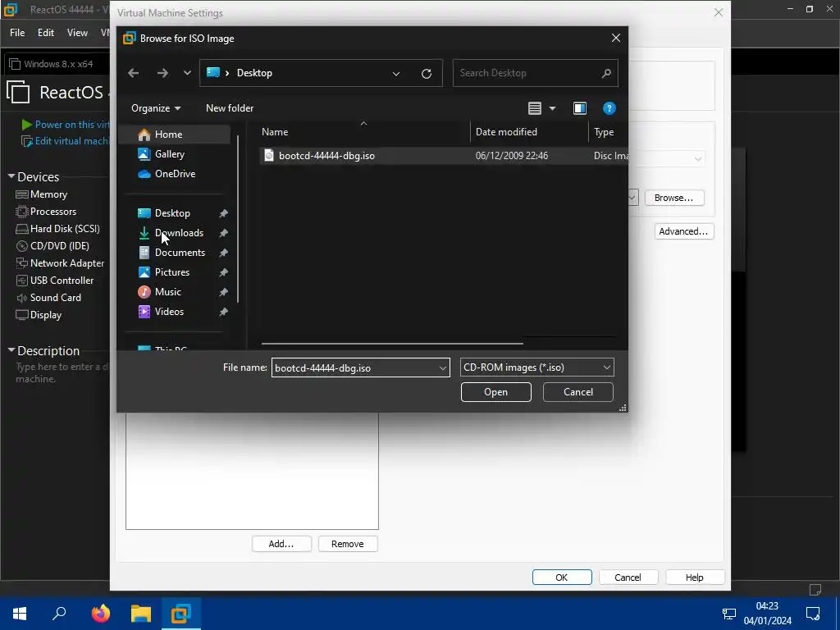Open the File menu in VMware
The height and width of the screenshot is (630, 840).
[17, 33]
